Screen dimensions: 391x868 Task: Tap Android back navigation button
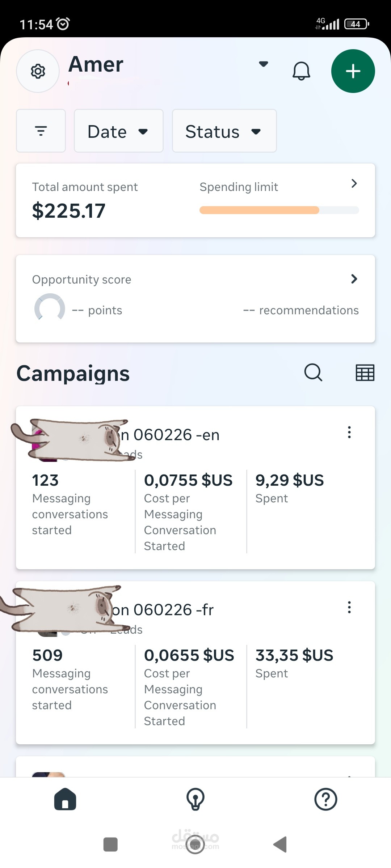pyautogui.click(x=280, y=844)
